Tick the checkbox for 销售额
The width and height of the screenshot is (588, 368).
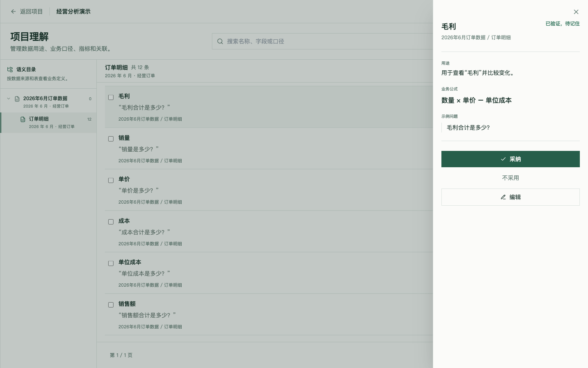[111, 305]
